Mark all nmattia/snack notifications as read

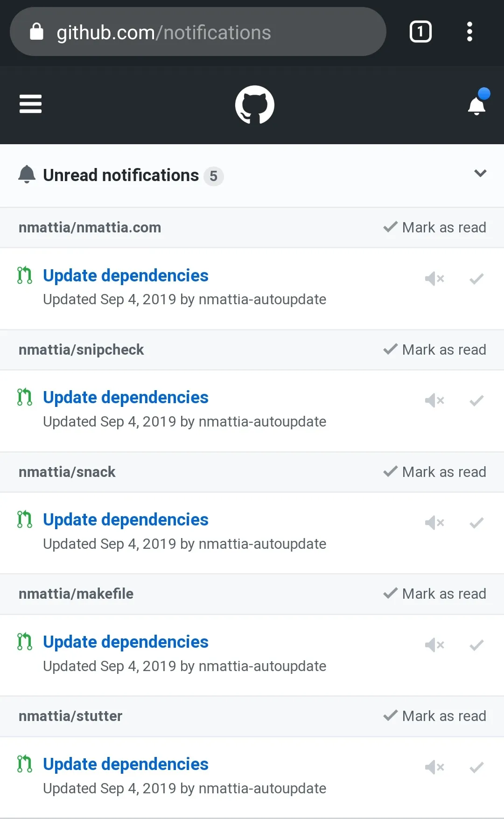pos(435,472)
